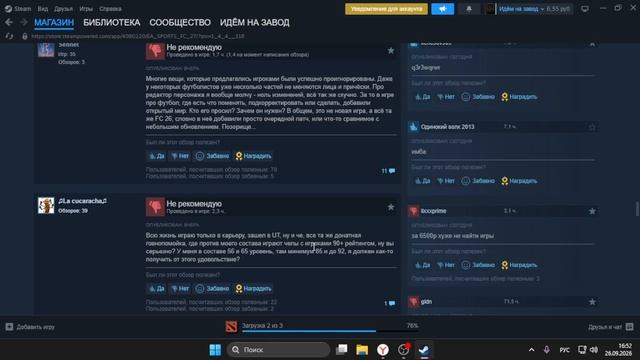Click the star on gldn's review
Image resolution: width=640 pixels, height=360 pixels.
click(x=592, y=302)
